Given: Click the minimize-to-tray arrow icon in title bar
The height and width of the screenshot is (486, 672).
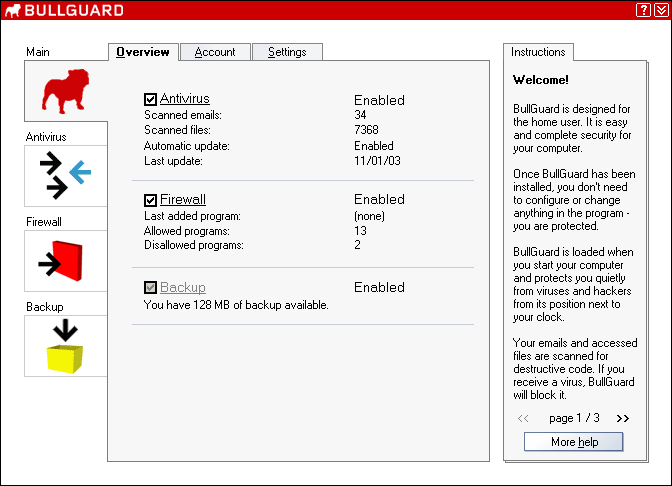Looking at the screenshot, I should [661, 10].
